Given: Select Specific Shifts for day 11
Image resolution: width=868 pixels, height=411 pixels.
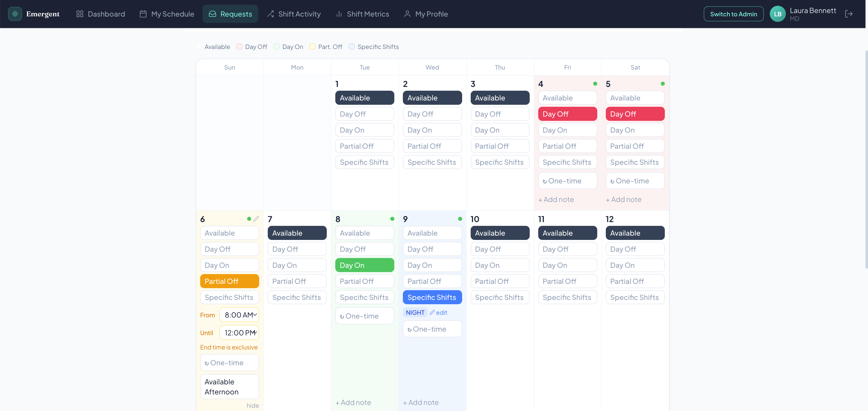Looking at the screenshot, I should point(567,297).
